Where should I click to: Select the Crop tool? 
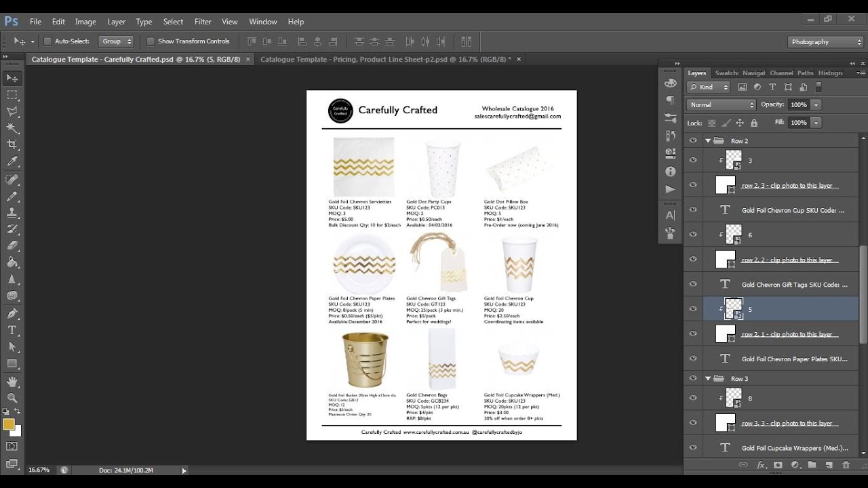(12, 144)
